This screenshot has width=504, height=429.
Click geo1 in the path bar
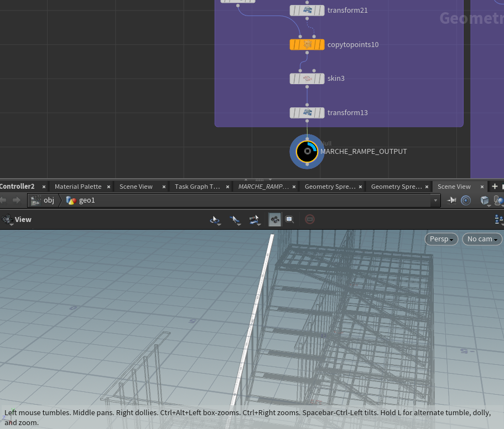coord(87,200)
